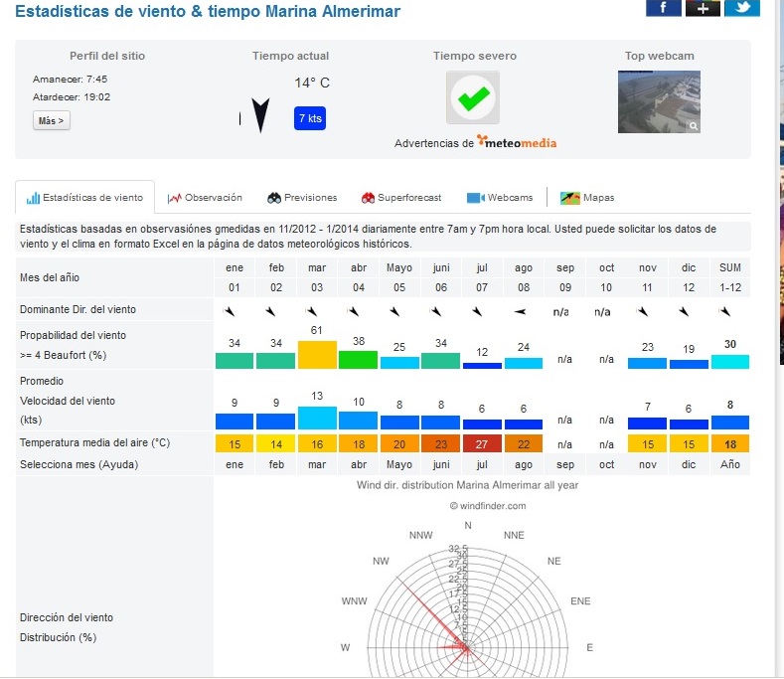Click yellow March wind probability bar 61
The width and height of the screenshot is (784, 679).
pyautogui.click(x=317, y=355)
